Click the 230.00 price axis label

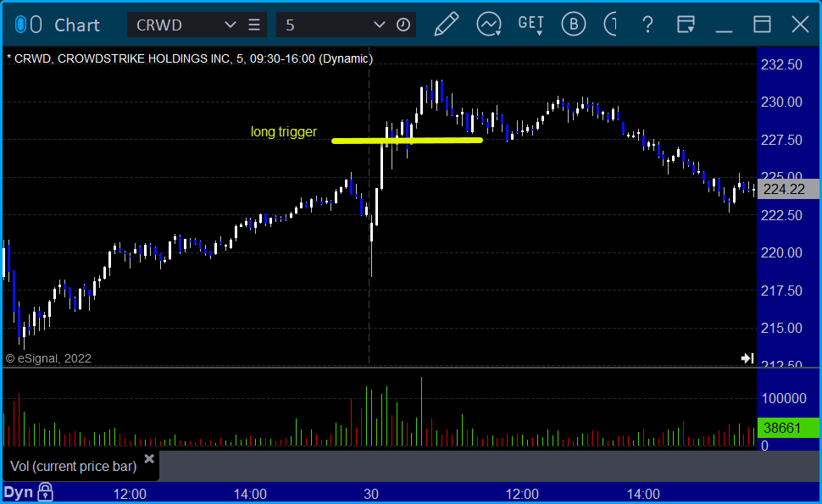click(781, 102)
